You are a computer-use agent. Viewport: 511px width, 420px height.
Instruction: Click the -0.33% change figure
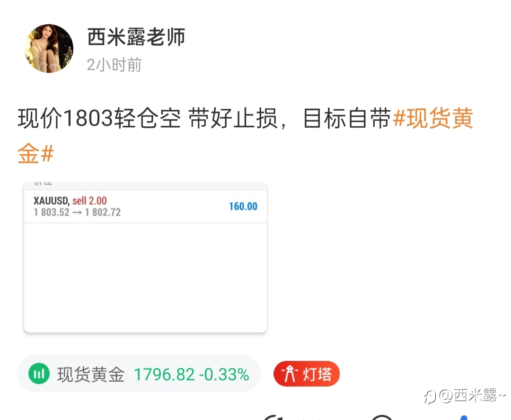tap(224, 375)
